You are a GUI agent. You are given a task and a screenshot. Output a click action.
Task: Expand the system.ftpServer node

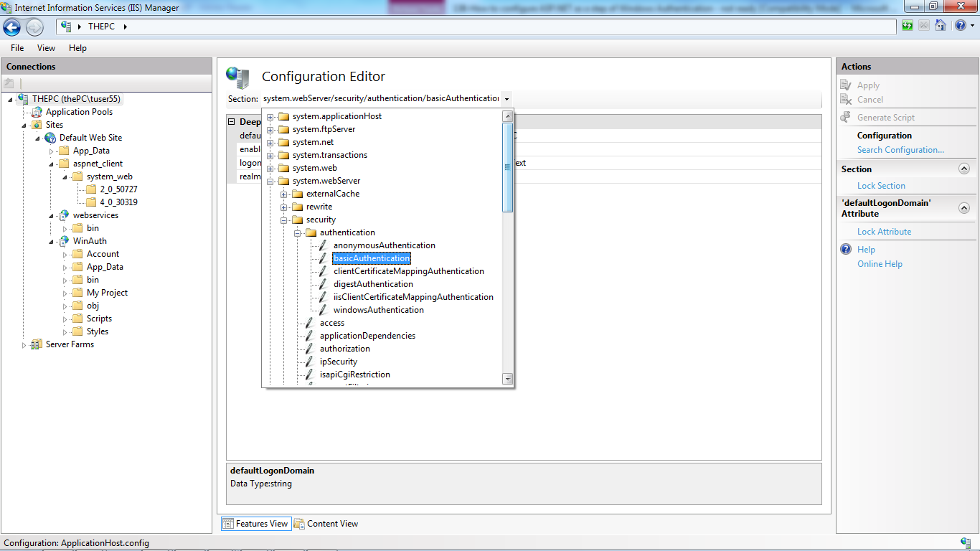(x=270, y=129)
